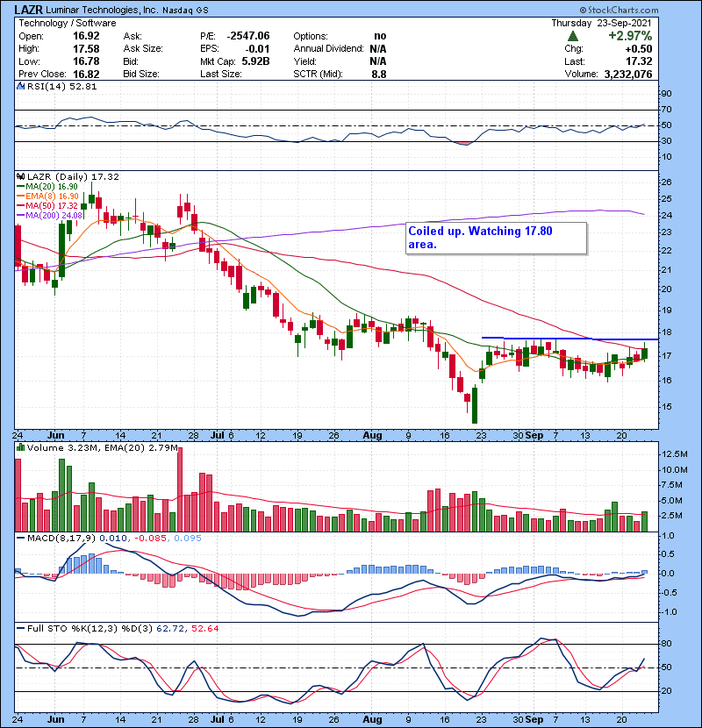Viewport: 702px width, 728px height.
Task: Click the High price value 17.58
Action: 86,49
